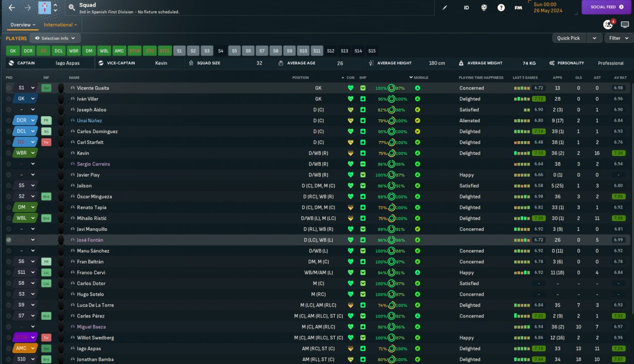Viewport: 634px width, 364px height.
Task: Sort by the AV RAT column header
Action: point(620,78)
